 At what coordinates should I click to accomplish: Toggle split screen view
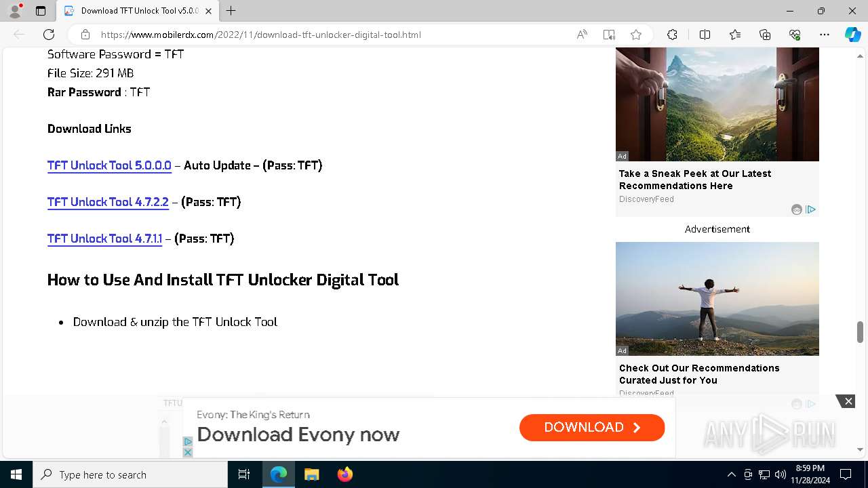click(x=705, y=35)
